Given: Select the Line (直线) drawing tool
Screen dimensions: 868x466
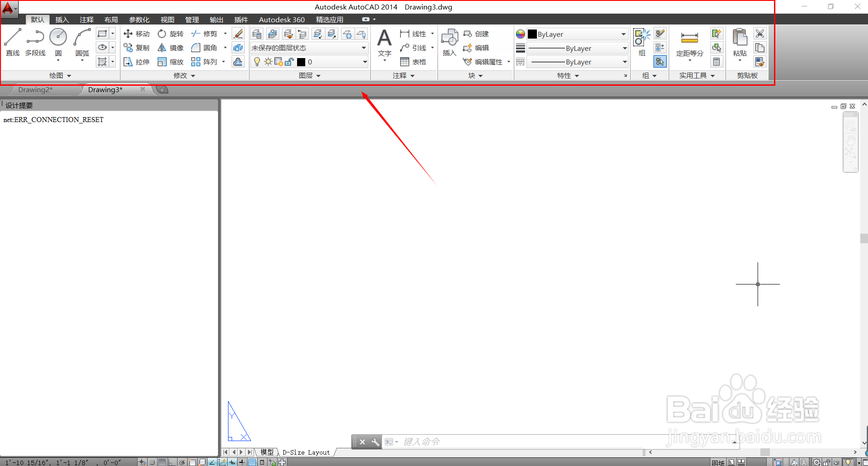Looking at the screenshot, I should 13,42.
